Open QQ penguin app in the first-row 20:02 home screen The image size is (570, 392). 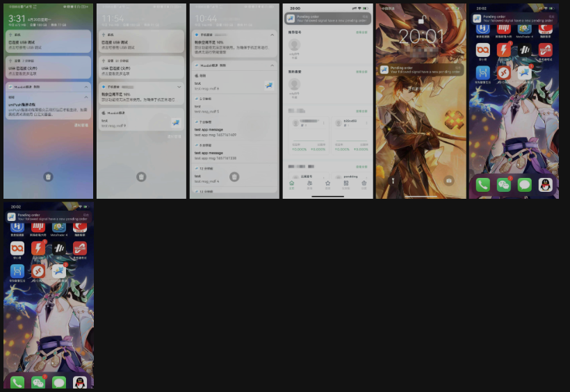tap(545, 185)
